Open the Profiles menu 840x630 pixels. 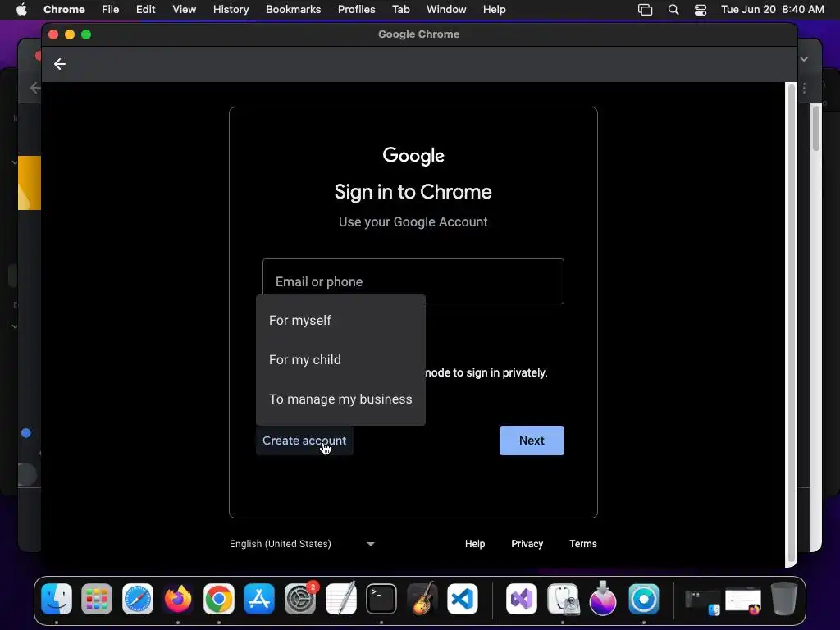(356, 10)
